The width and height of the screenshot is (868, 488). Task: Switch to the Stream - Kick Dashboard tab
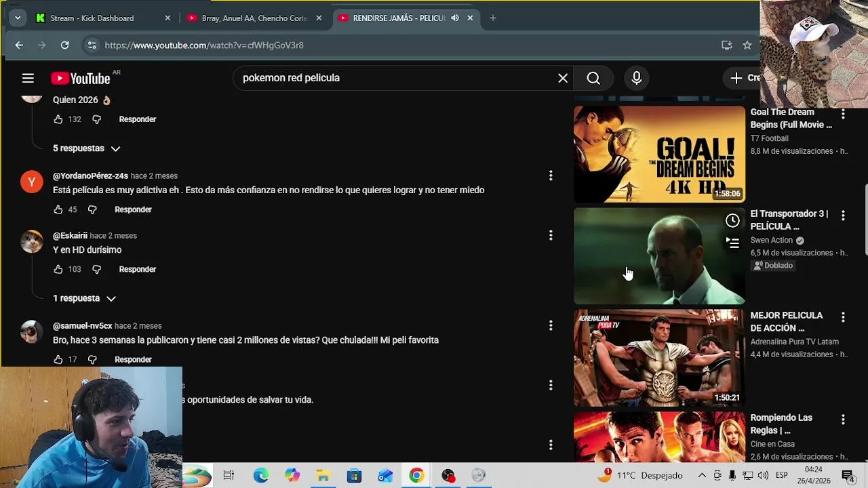104,18
